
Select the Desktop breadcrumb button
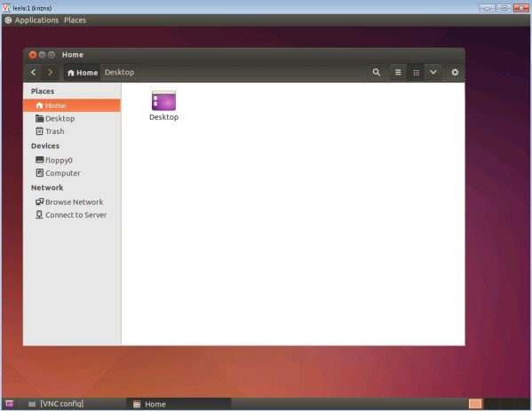pos(119,72)
